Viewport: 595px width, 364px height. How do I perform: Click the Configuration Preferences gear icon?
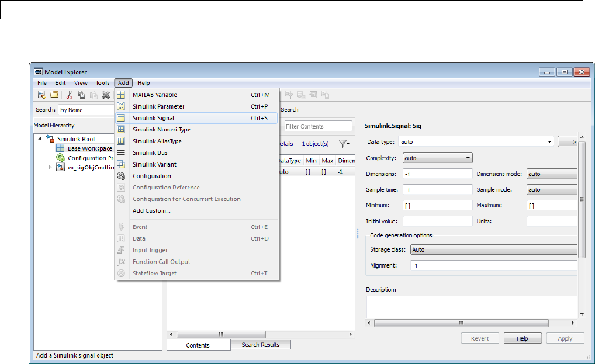[60, 158]
